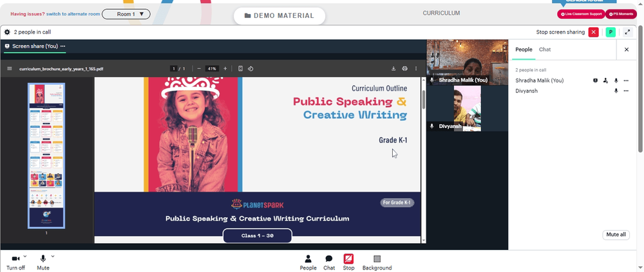The width and height of the screenshot is (644, 272).
Task: Click switch to alternate room link
Action: click(73, 14)
